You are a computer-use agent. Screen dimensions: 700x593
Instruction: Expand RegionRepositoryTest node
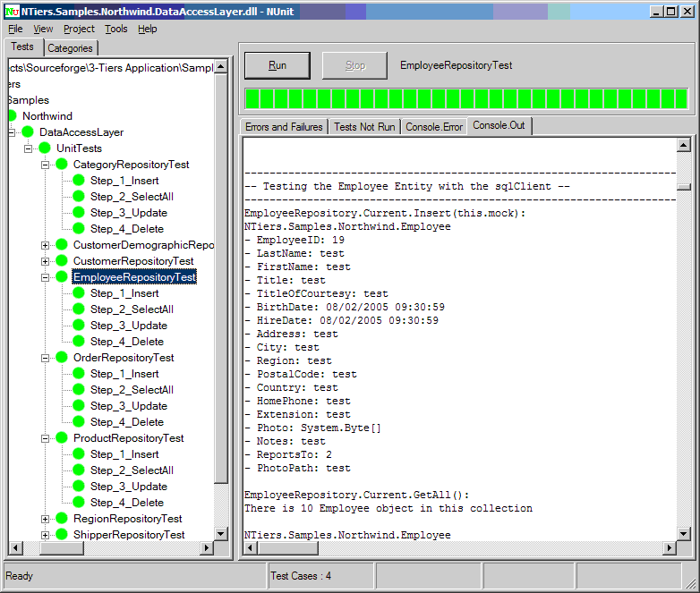[45, 519]
